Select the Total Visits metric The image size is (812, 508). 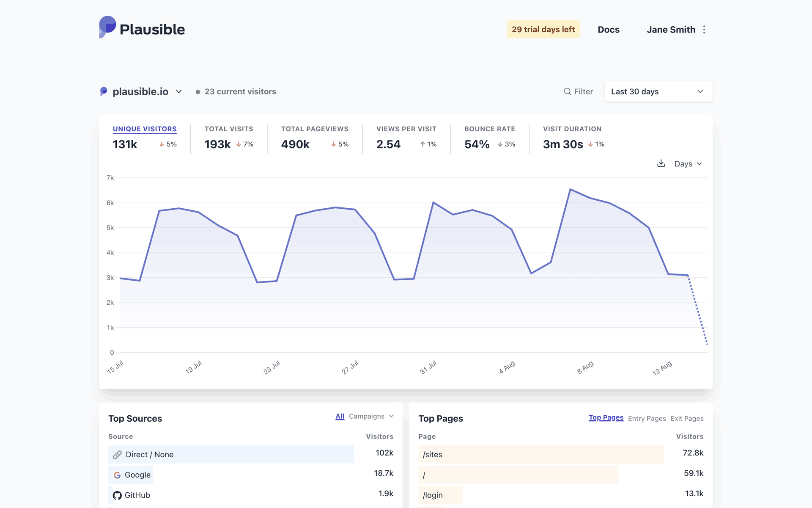[x=229, y=129]
